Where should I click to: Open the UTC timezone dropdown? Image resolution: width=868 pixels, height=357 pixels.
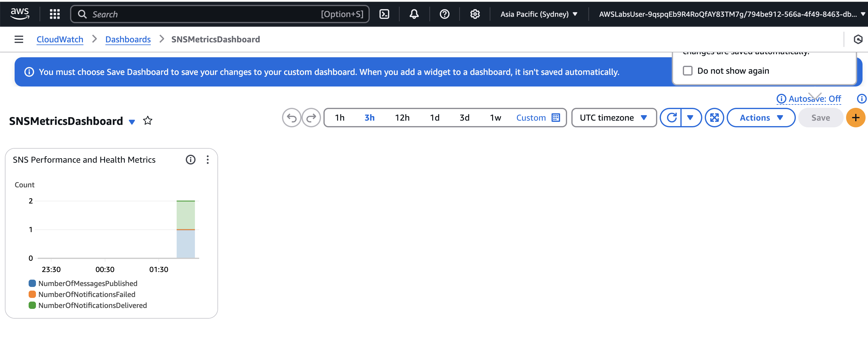point(614,118)
